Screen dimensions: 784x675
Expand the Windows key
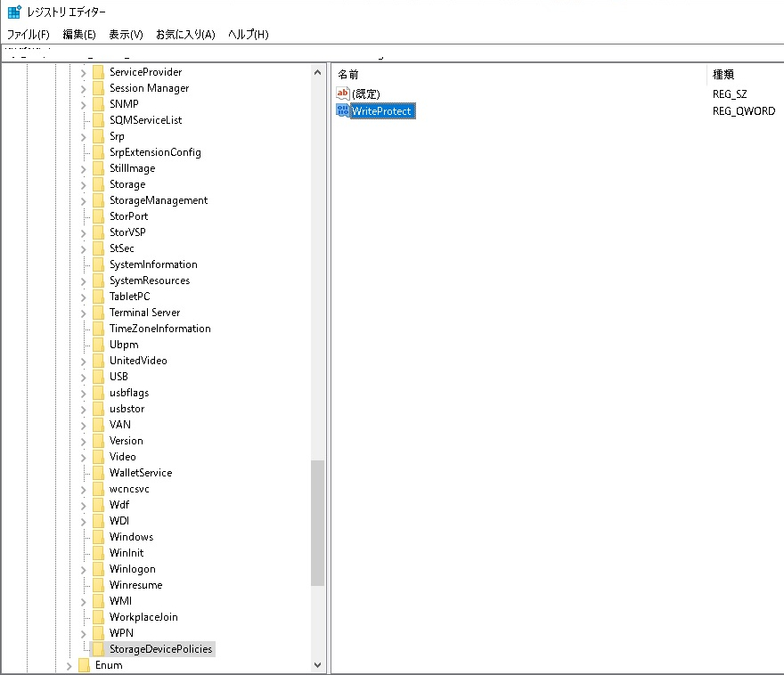point(84,536)
